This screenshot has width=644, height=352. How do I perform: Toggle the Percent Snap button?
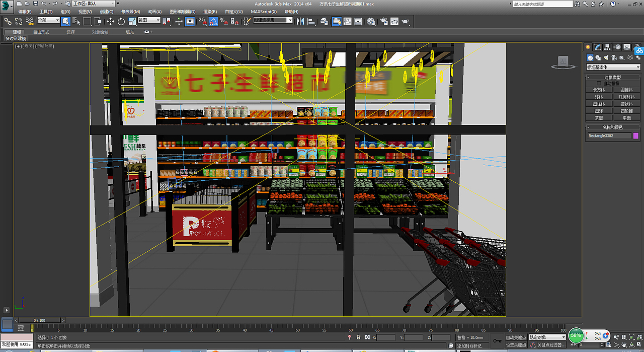pos(224,21)
